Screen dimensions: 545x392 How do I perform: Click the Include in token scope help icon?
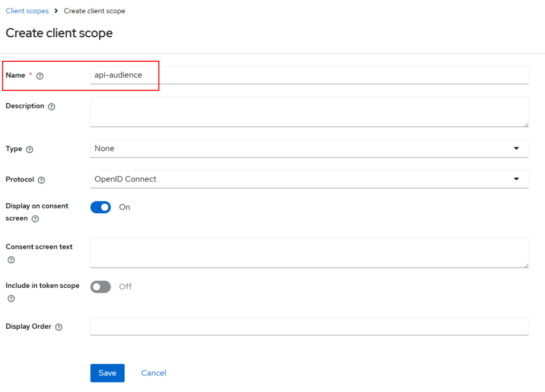click(x=11, y=298)
